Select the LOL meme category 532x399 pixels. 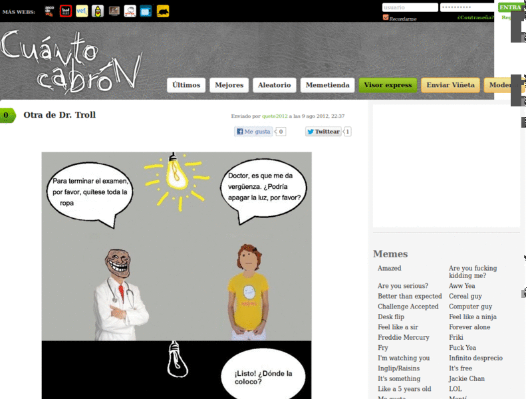[x=456, y=389]
